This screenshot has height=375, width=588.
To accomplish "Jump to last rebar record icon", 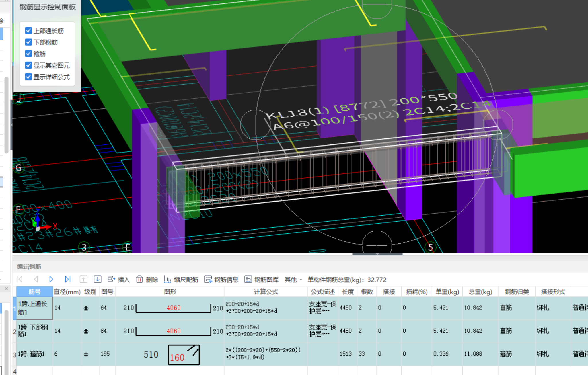I will click(x=67, y=279).
